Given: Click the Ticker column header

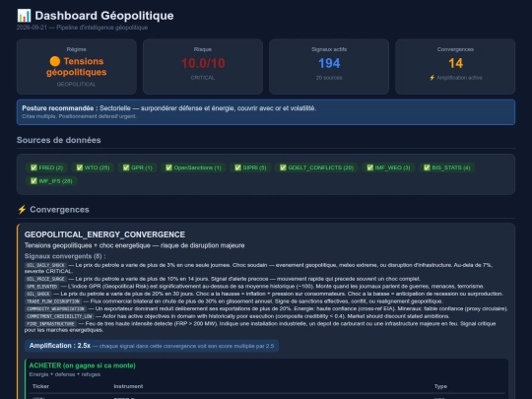Looking at the screenshot, I should pos(40,386).
